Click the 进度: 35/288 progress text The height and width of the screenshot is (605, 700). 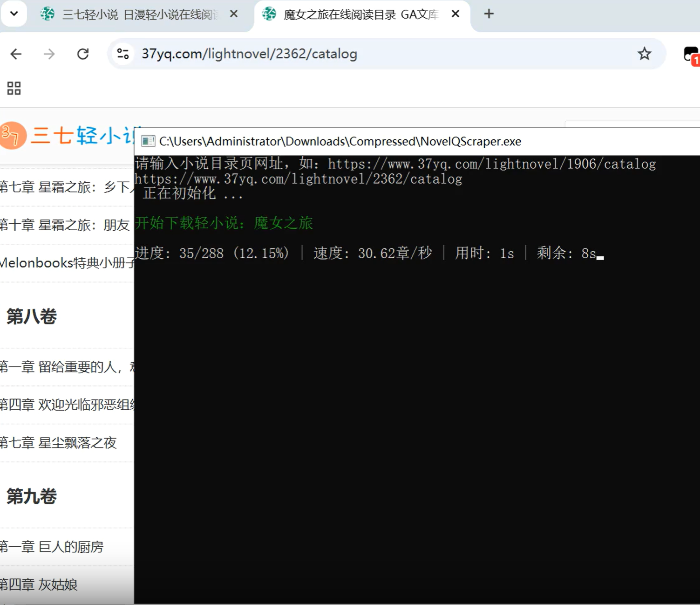coord(212,253)
